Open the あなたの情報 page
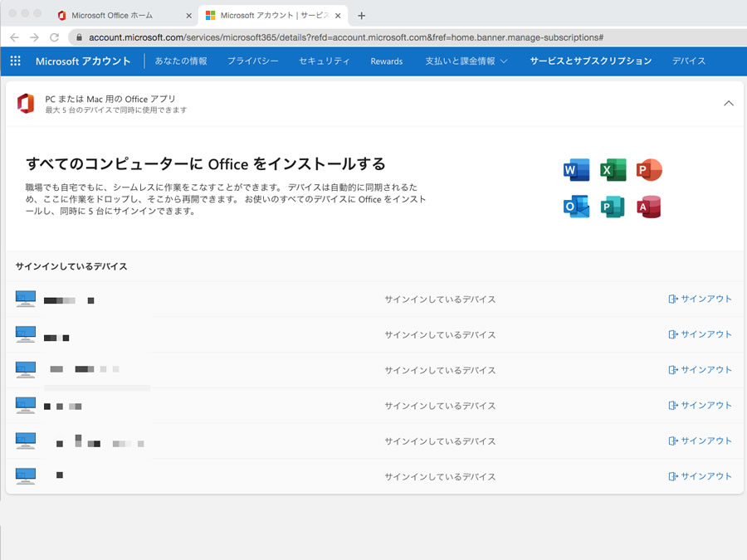Image resolution: width=747 pixels, height=560 pixels. tap(181, 61)
